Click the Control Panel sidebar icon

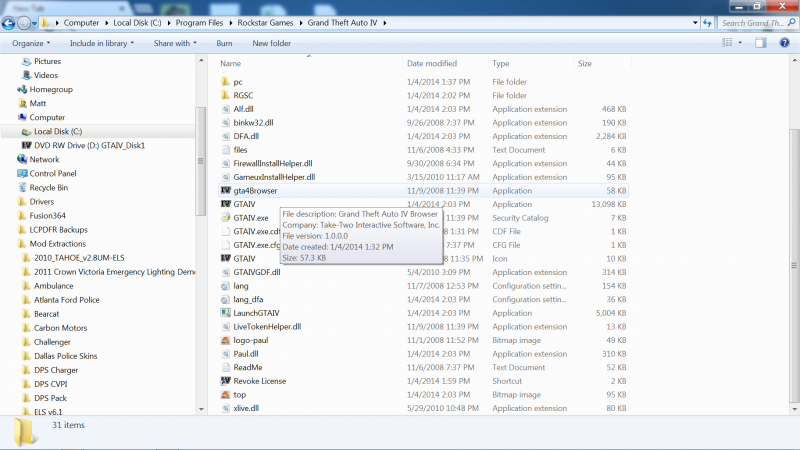tap(22, 173)
